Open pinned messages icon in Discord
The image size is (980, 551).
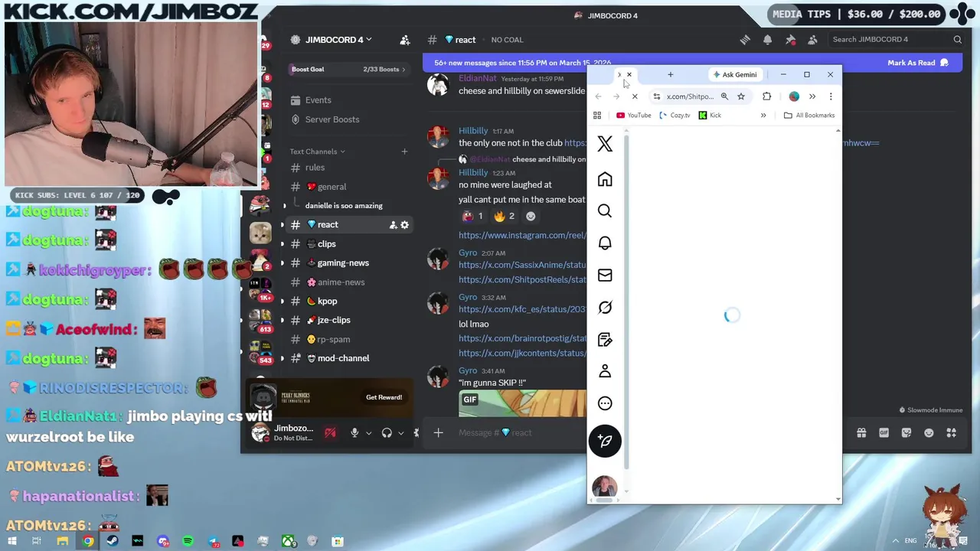pos(790,40)
